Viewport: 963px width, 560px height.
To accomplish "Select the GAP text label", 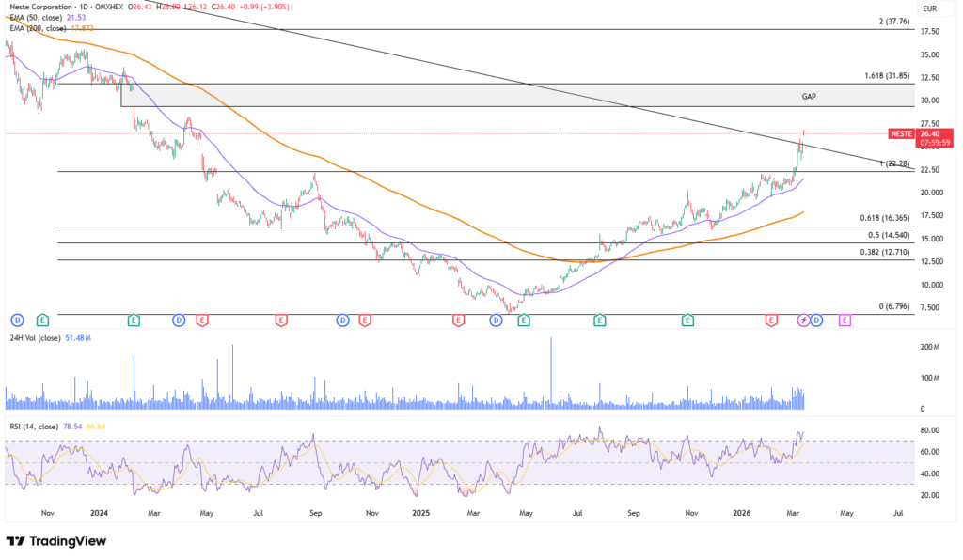I will point(809,97).
